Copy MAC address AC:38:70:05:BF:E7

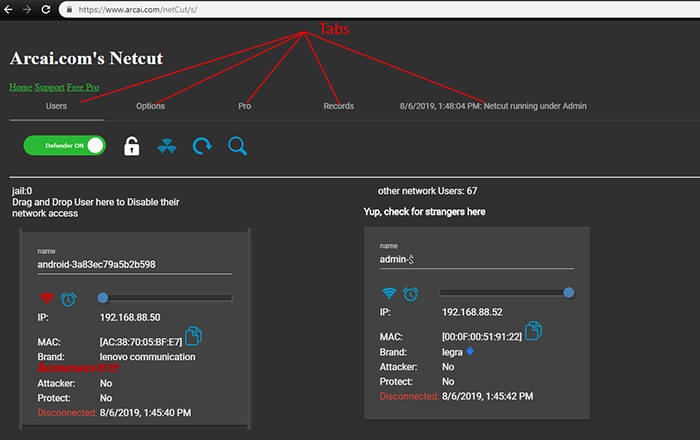click(193, 336)
